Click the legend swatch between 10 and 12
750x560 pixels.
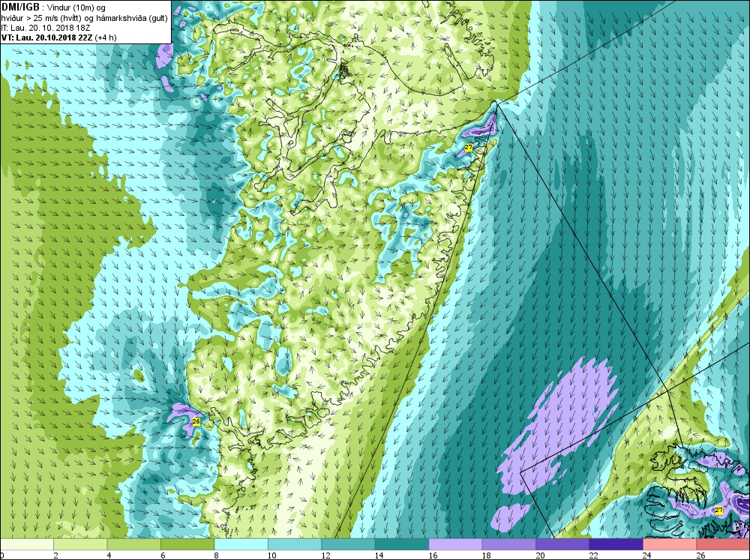[295, 544]
